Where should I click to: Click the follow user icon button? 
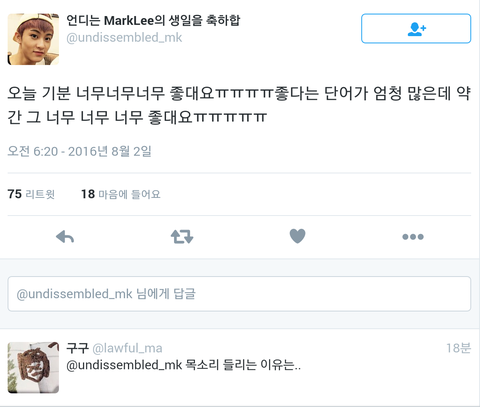coord(416,29)
